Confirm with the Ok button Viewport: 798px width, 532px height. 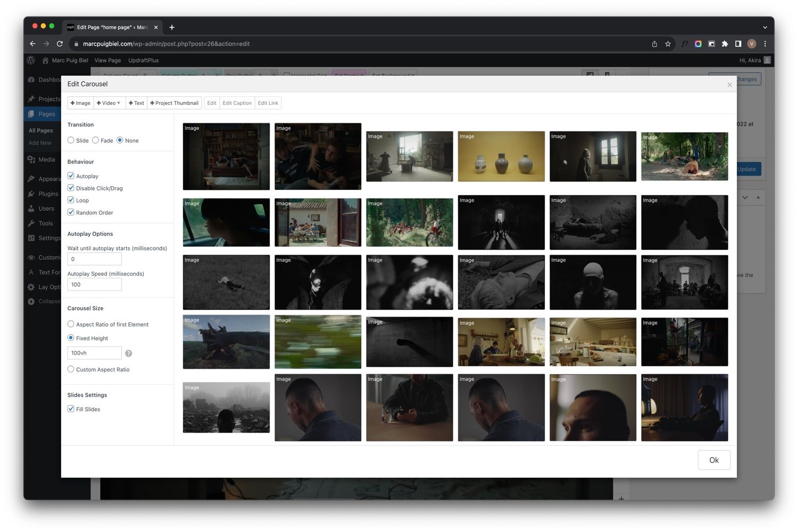tap(713, 460)
